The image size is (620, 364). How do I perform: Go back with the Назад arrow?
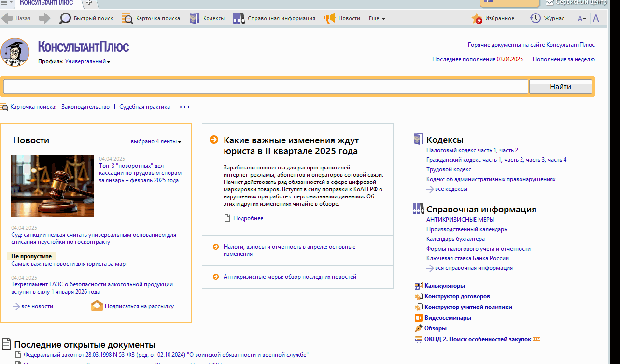point(16,18)
